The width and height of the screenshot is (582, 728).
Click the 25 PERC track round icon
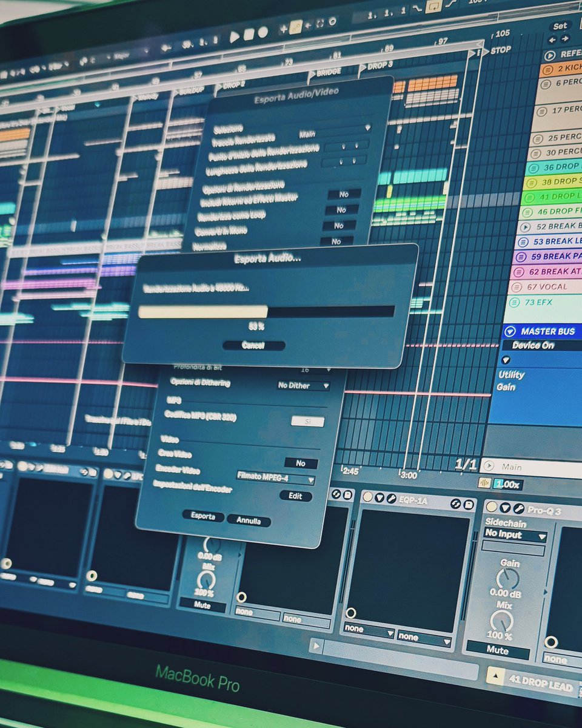coord(538,138)
